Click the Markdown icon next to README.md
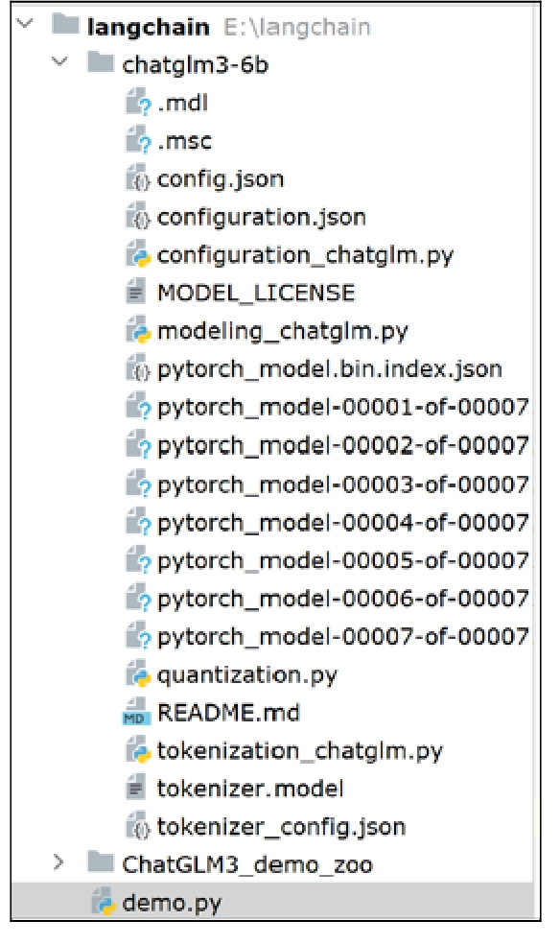Viewport: 560px width, 944px height. [136, 712]
